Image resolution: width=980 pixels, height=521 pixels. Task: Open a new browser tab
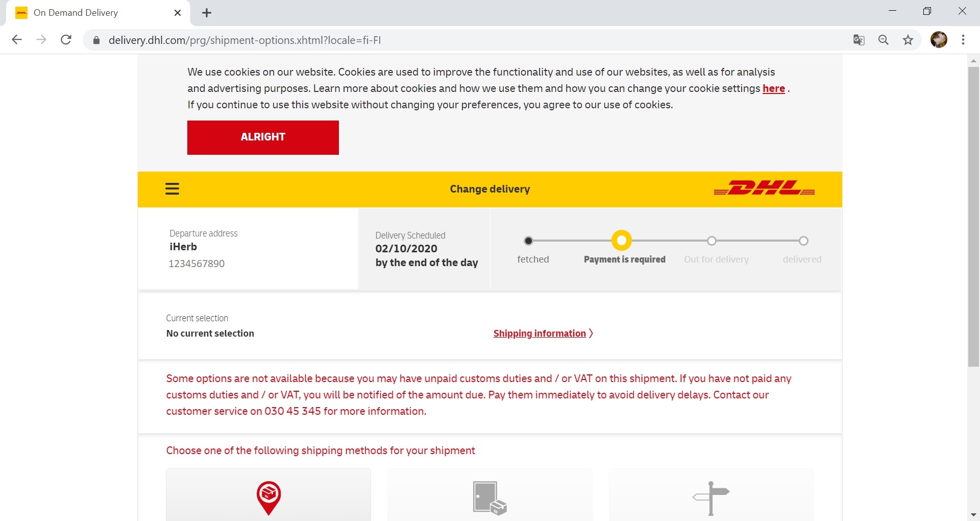[x=207, y=13]
